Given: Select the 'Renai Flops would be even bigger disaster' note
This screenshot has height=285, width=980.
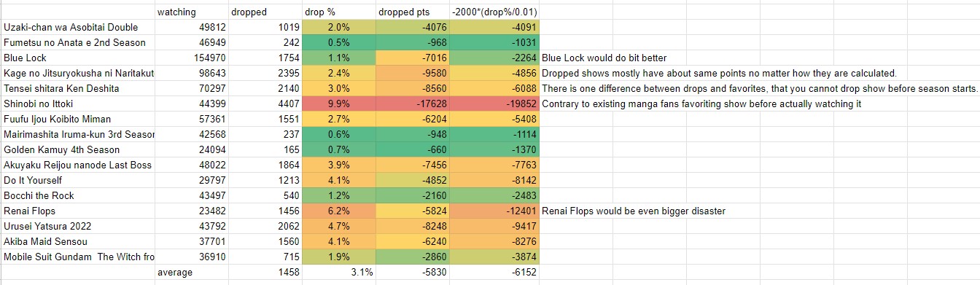Looking at the screenshot, I should point(634,211).
